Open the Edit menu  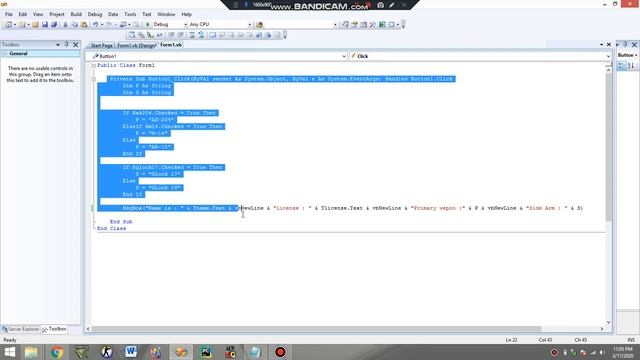click(x=22, y=14)
